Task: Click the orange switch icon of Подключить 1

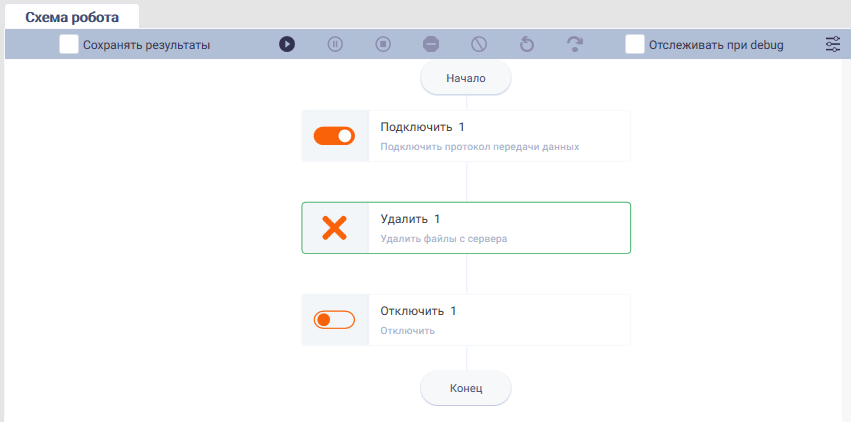Action: 334,136
